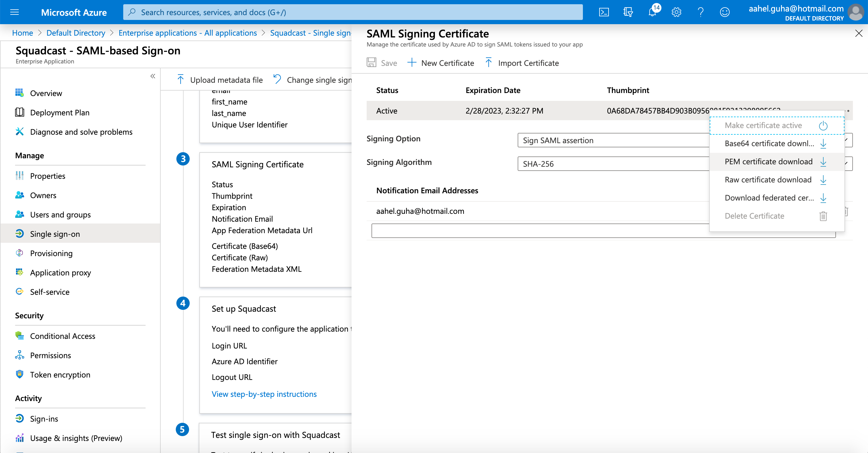Collapse the left sidebar with chevrons
Screen dimensions: 868x453
click(153, 76)
